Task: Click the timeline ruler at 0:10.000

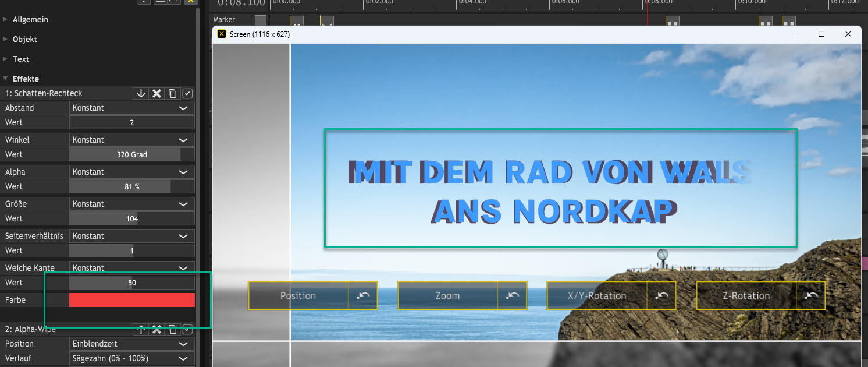Action: point(752,2)
